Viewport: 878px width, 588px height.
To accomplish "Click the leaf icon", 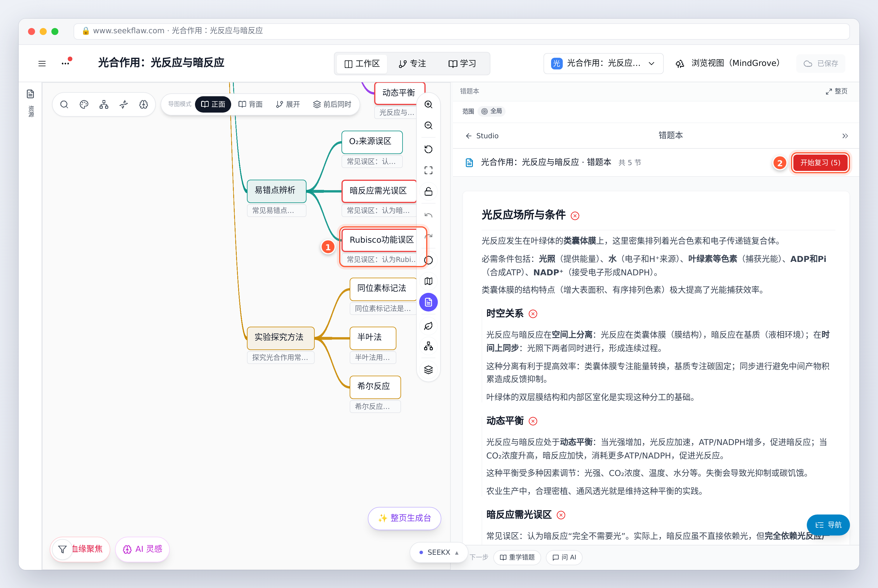I will [x=428, y=326].
